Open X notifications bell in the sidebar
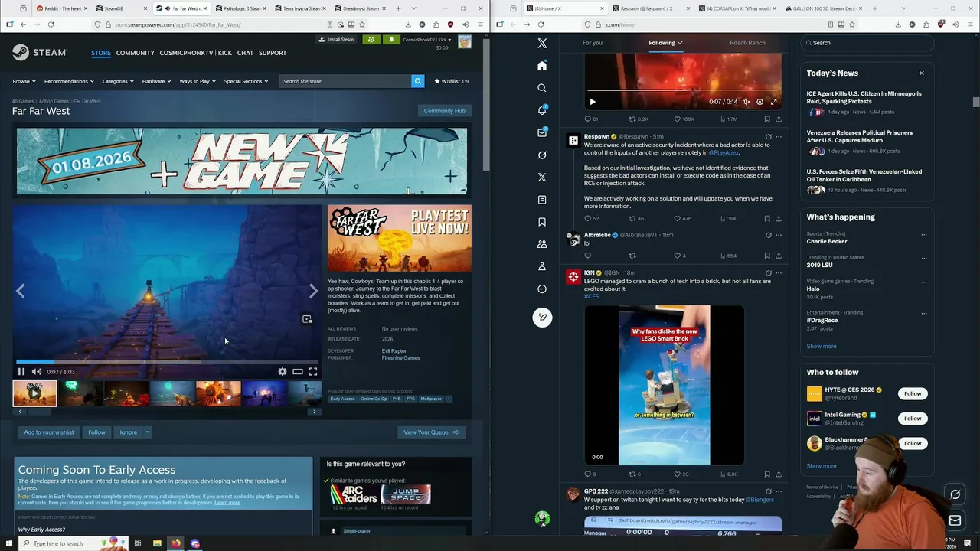 [x=542, y=110]
